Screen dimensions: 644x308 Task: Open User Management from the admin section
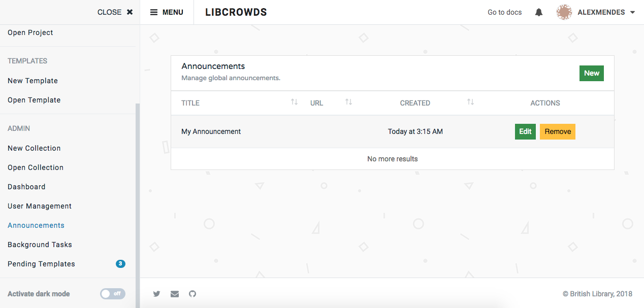pos(39,206)
